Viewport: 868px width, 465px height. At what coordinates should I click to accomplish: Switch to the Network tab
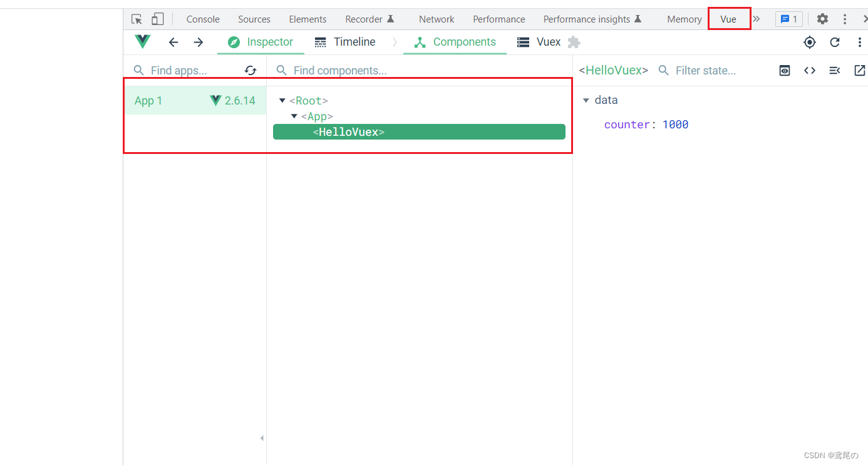437,19
